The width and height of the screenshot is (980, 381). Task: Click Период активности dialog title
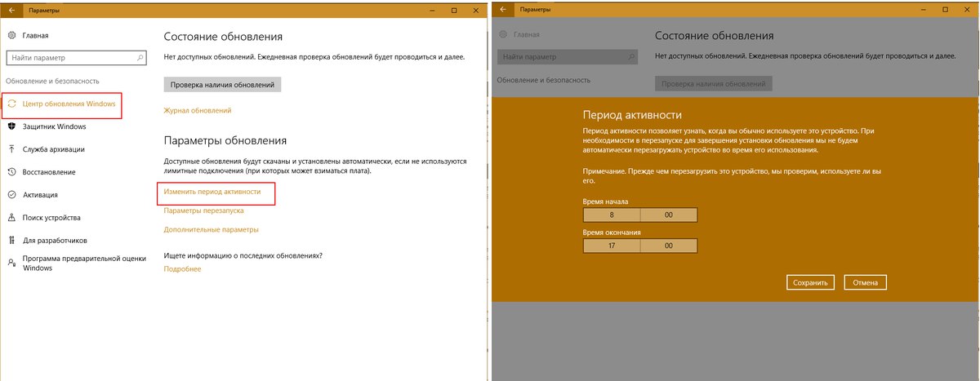point(633,114)
